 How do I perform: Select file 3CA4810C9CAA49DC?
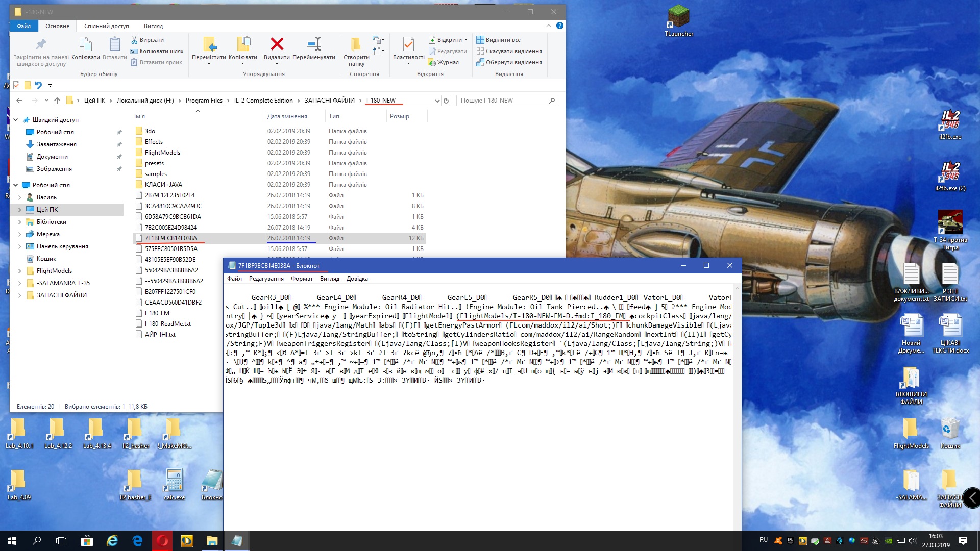coord(173,206)
